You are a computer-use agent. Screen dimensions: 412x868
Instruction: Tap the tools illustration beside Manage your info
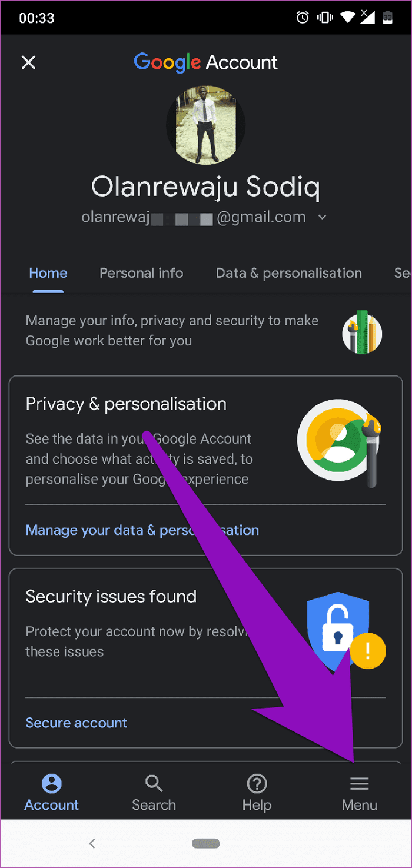363,332
